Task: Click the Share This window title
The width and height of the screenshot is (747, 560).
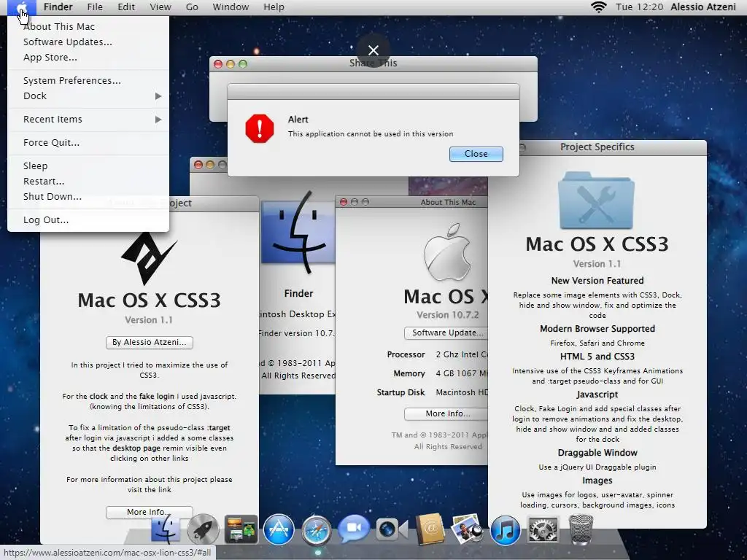Action: tap(373, 63)
